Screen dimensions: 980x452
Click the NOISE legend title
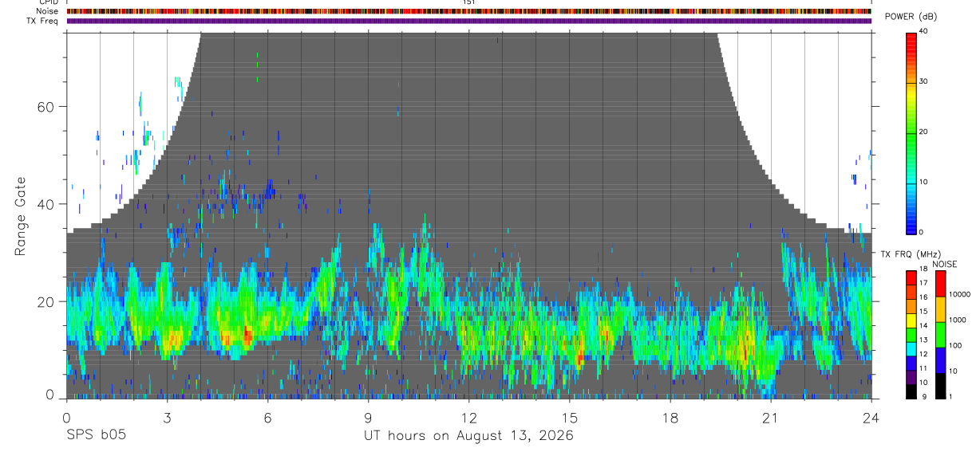(944, 264)
